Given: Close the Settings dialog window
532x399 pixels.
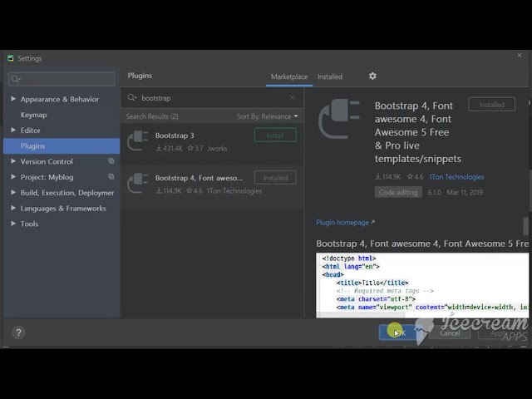Looking at the screenshot, I should pos(520,56).
